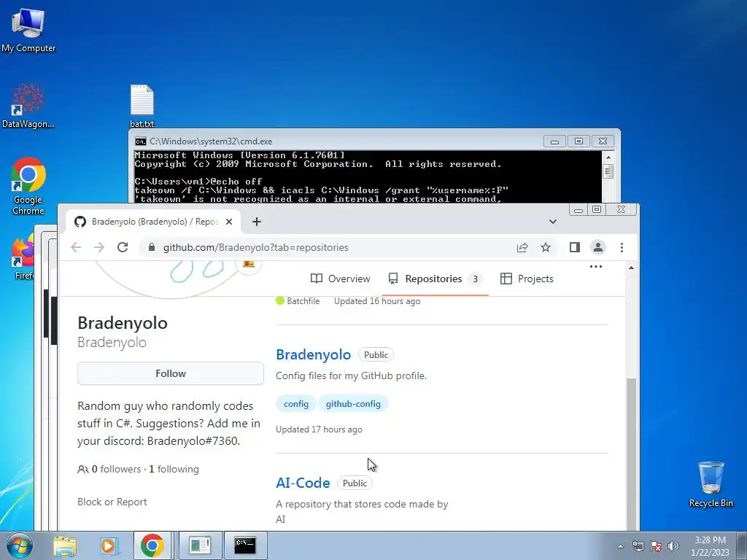
Task: Select the bat.txt file on desktop
Action: [x=142, y=106]
